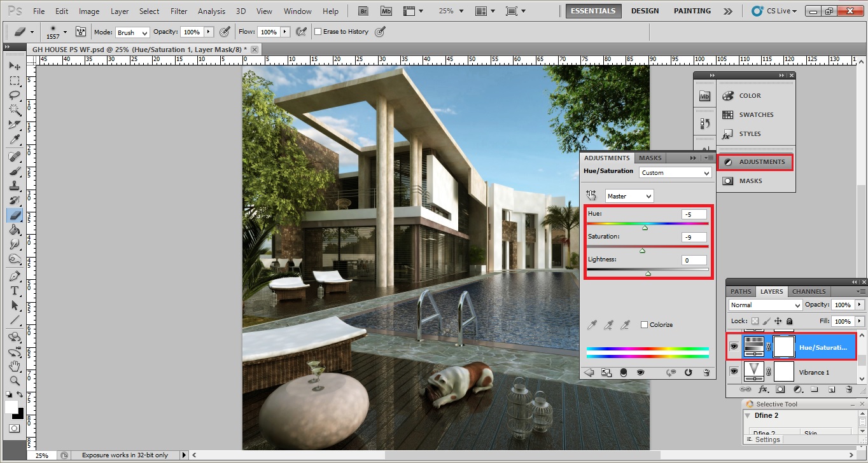
Task: Open Adobe Bridge from the application bar
Action: 363,10
